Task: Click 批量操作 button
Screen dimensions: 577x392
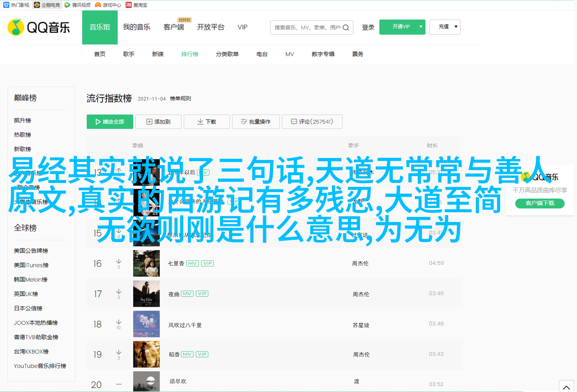Action: (256, 122)
